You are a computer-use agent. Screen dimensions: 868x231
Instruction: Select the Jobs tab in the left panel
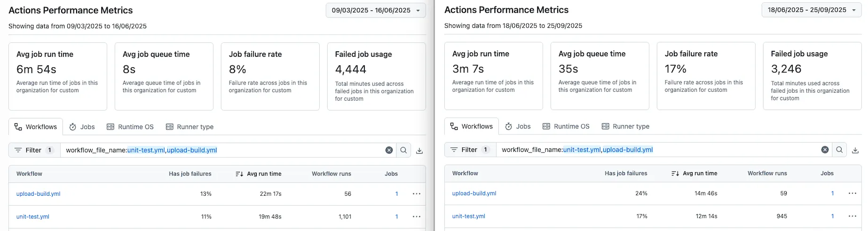[x=82, y=127]
